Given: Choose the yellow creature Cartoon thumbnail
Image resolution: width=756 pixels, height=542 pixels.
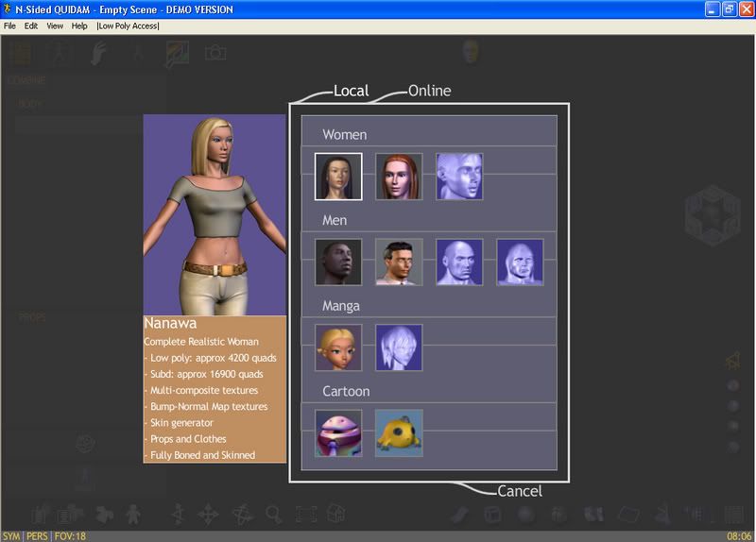Looking at the screenshot, I should pos(399,433).
